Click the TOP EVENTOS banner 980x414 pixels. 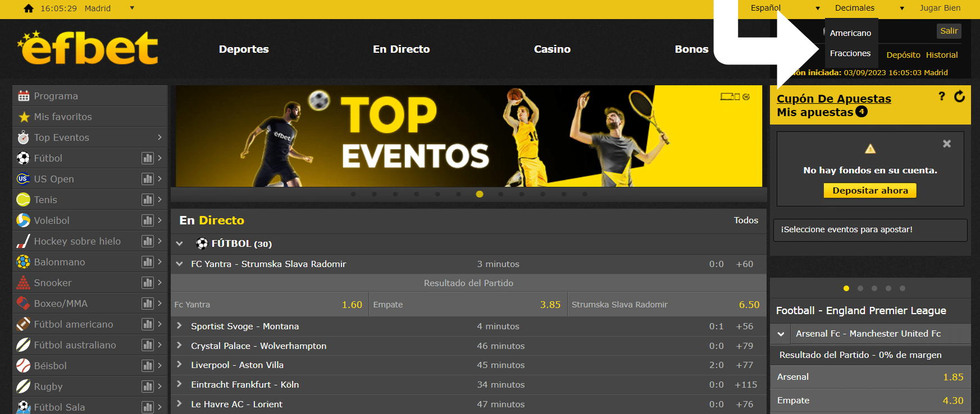[469, 136]
